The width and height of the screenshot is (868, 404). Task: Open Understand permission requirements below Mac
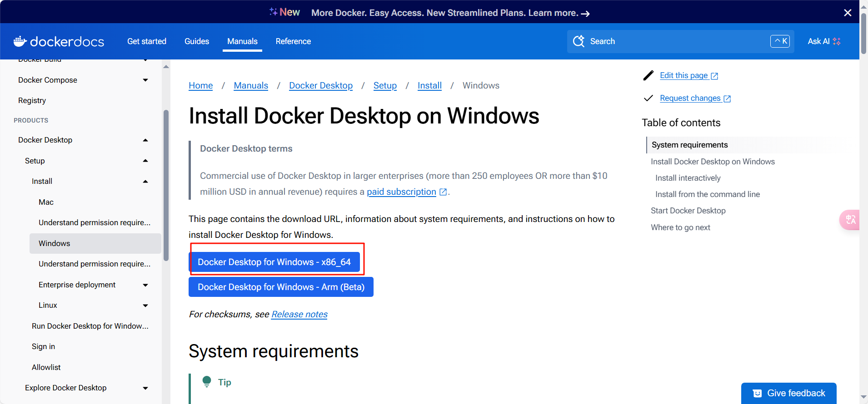95,222
